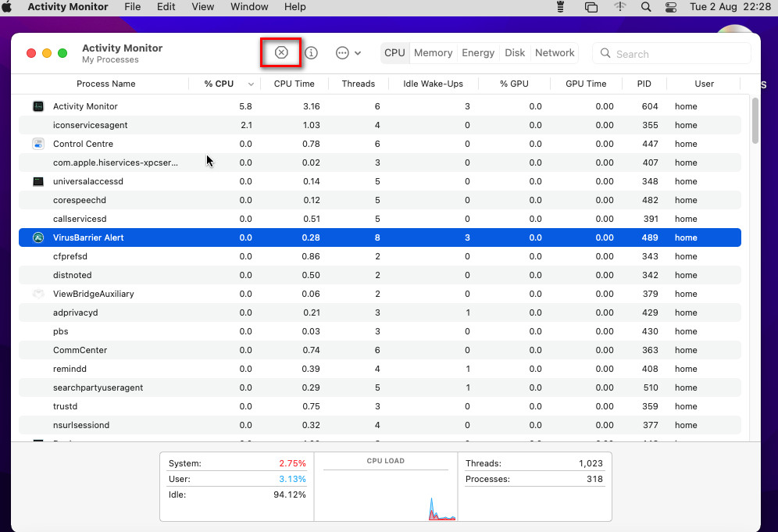Select the Control Centre process icon
The image size is (778, 532).
click(38, 144)
